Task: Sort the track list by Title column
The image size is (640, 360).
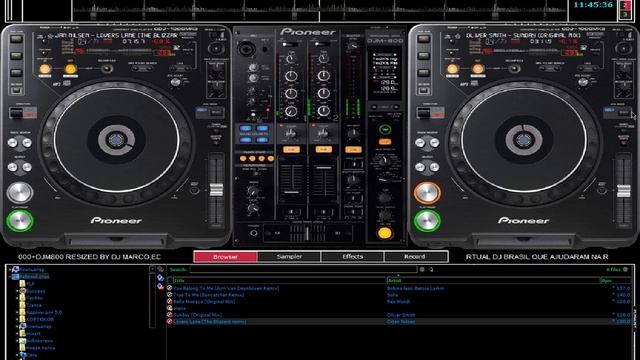Action: [x=280, y=280]
